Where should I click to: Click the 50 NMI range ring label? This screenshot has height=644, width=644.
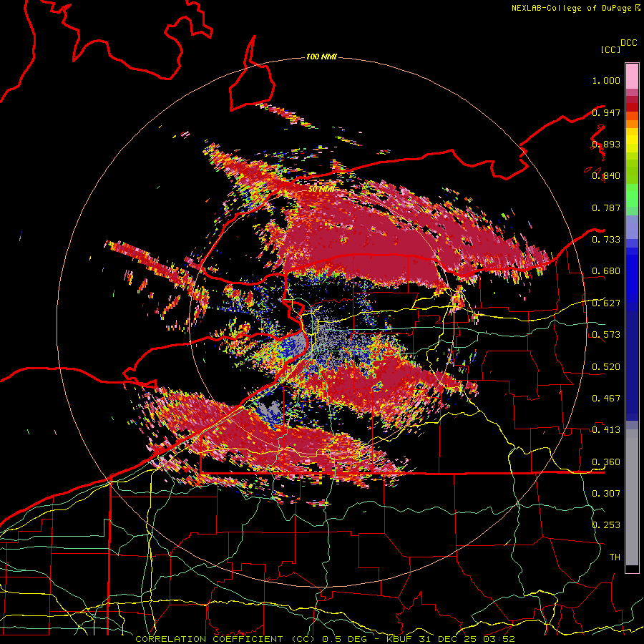pyautogui.click(x=321, y=190)
